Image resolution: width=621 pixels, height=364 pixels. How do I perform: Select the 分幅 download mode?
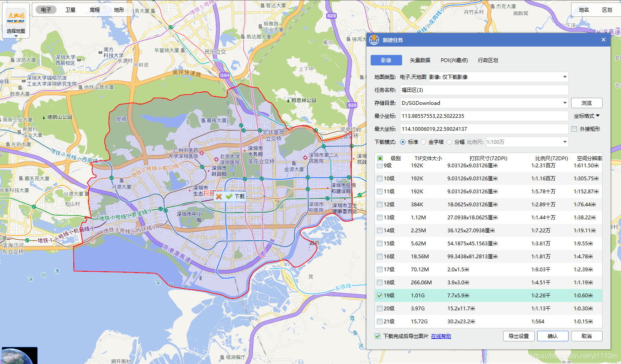coord(449,142)
